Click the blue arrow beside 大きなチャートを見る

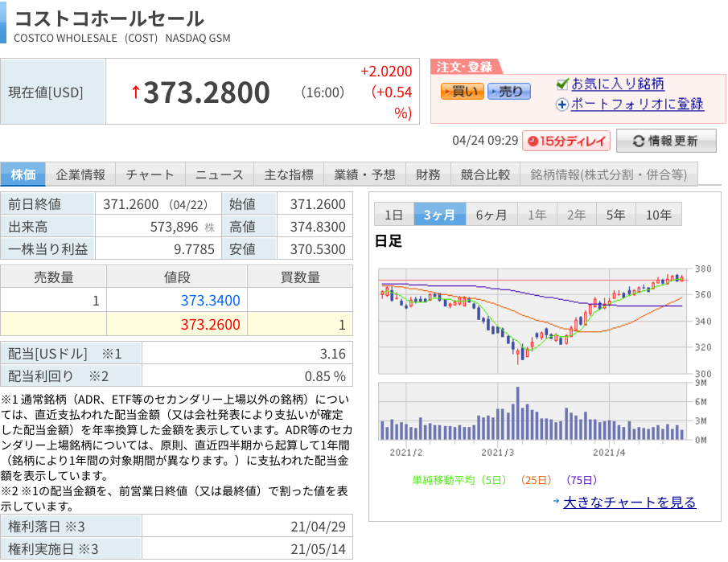pyautogui.click(x=556, y=501)
